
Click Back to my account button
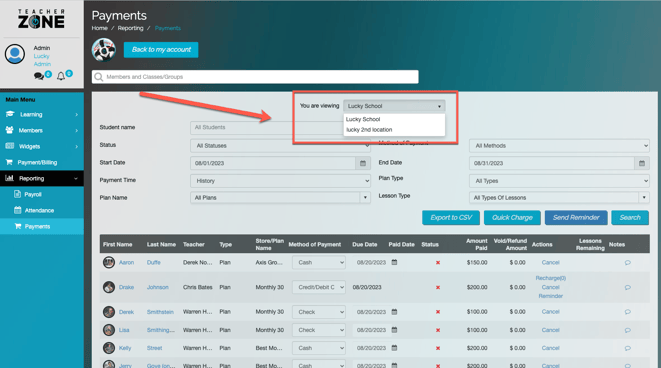161,50
